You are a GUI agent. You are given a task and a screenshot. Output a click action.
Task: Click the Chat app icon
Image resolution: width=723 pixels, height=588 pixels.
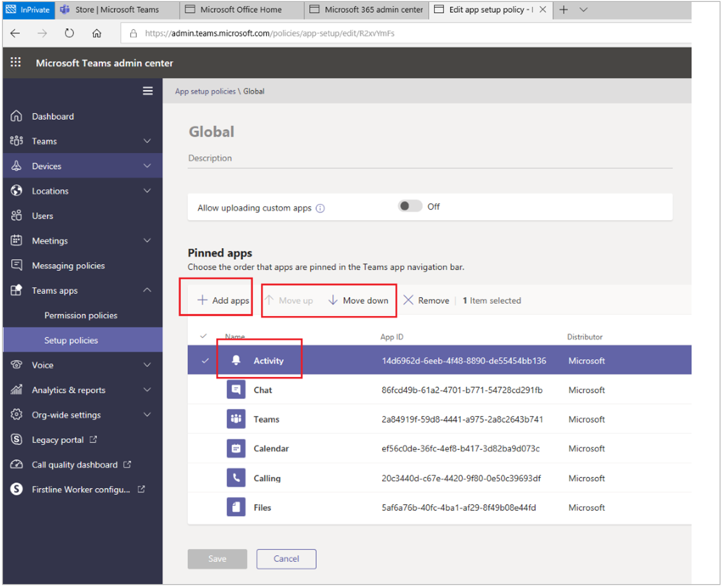236,390
